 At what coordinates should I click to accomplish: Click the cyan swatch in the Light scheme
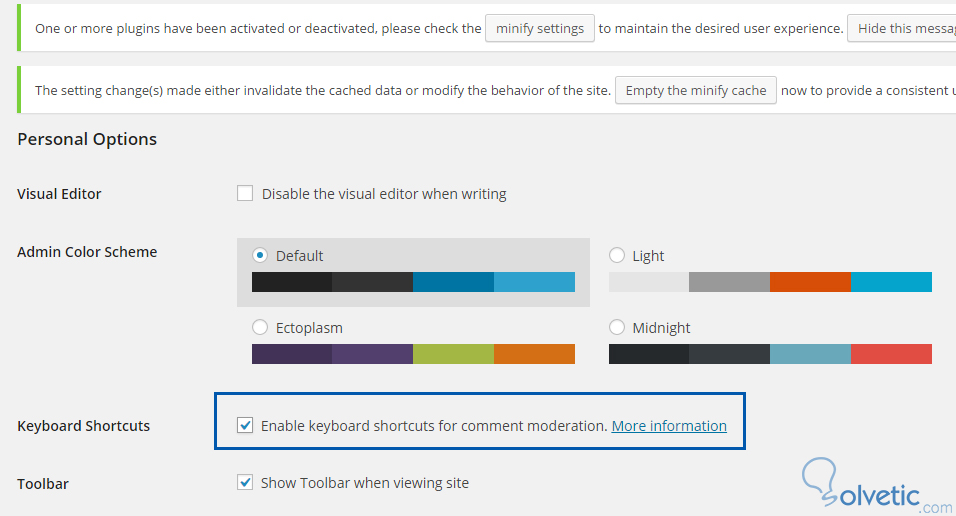coord(891,282)
